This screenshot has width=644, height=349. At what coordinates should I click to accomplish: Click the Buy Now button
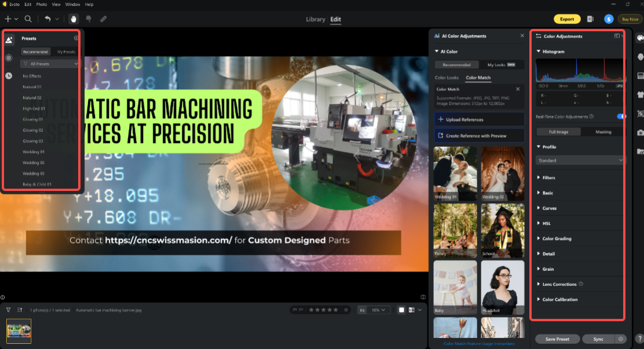click(630, 19)
